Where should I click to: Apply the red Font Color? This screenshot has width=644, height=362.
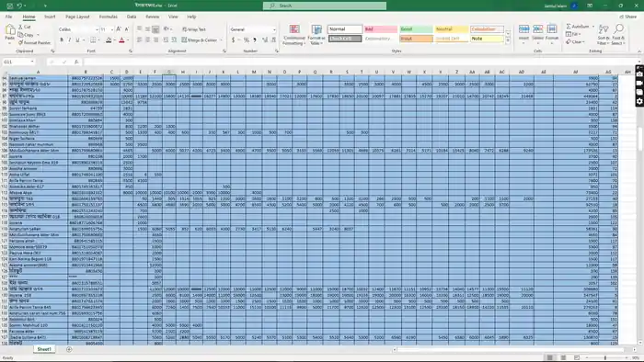coord(121,40)
